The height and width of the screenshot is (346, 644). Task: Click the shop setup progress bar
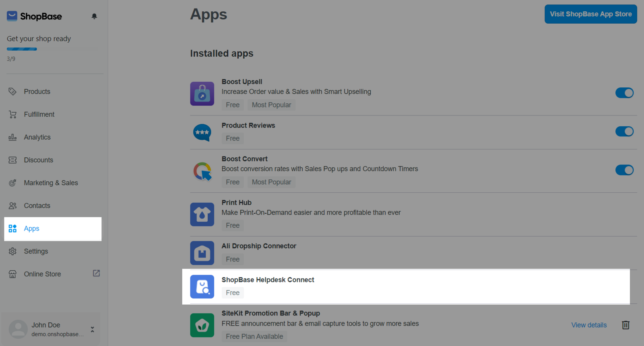click(x=52, y=49)
